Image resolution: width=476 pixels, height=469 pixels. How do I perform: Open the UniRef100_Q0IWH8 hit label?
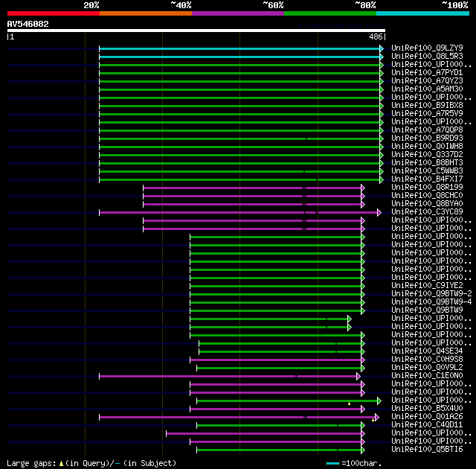tap(427, 147)
